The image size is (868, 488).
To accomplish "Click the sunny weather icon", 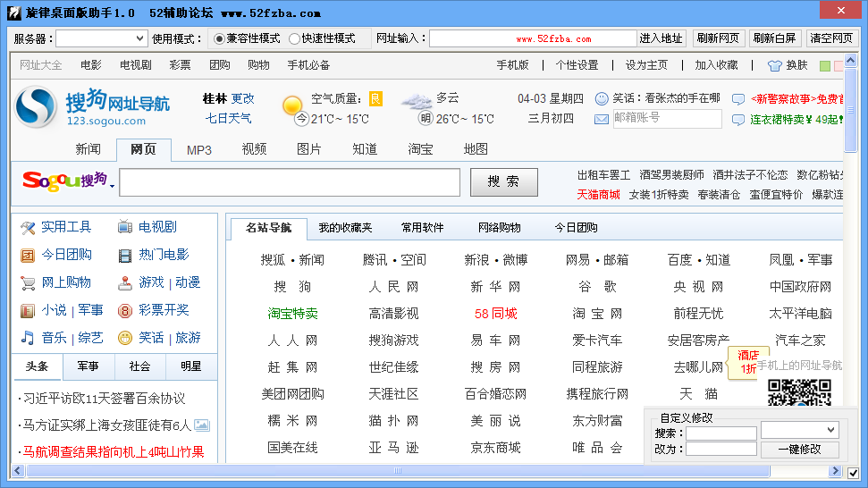I will point(291,104).
